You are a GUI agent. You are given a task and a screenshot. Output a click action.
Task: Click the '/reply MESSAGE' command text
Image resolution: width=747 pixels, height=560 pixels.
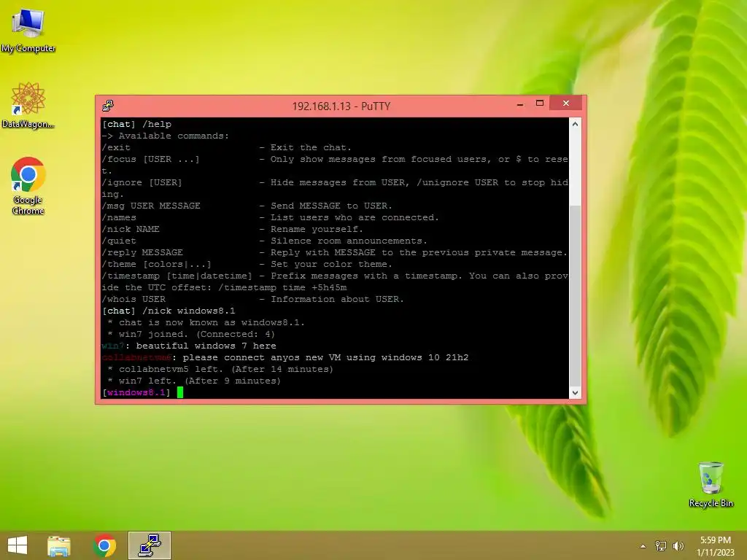142,252
